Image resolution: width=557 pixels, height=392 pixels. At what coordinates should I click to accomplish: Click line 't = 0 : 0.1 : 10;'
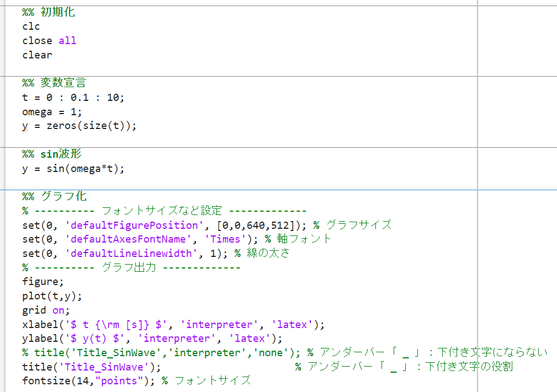[73, 98]
